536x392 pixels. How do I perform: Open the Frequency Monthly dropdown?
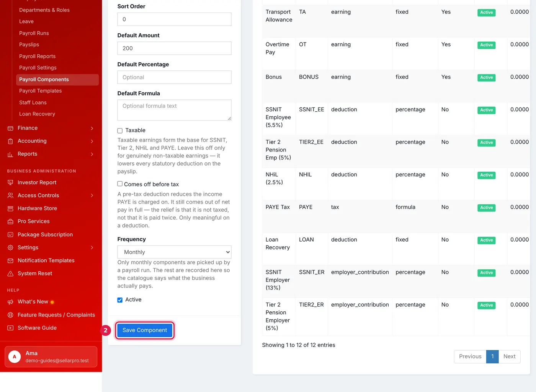tap(174, 252)
